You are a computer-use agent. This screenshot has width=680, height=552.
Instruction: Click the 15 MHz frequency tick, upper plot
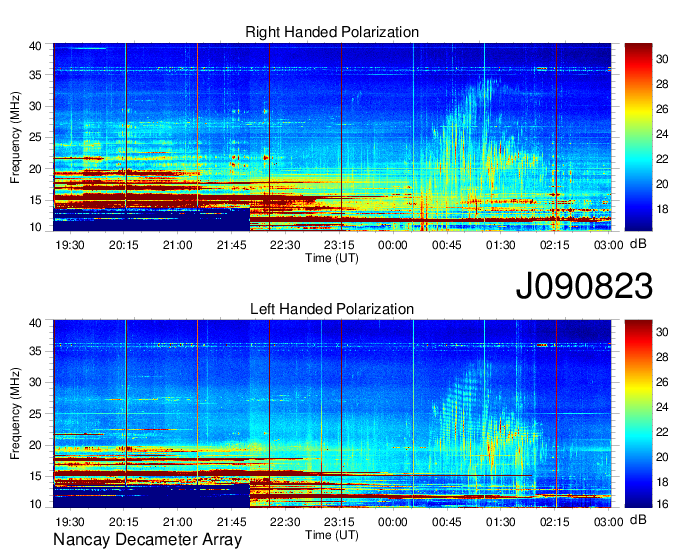coord(35,200)
